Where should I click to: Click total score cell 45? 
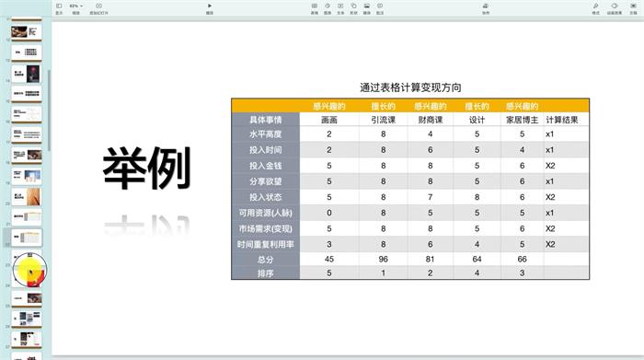pos(329,260)
